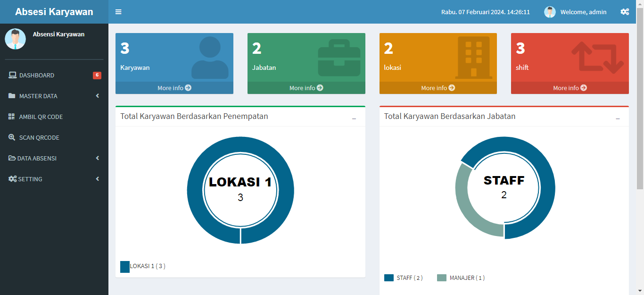Click the person icon on the Karyawan card
Viewport: 644px width, 295px height.
pos(210,58)
